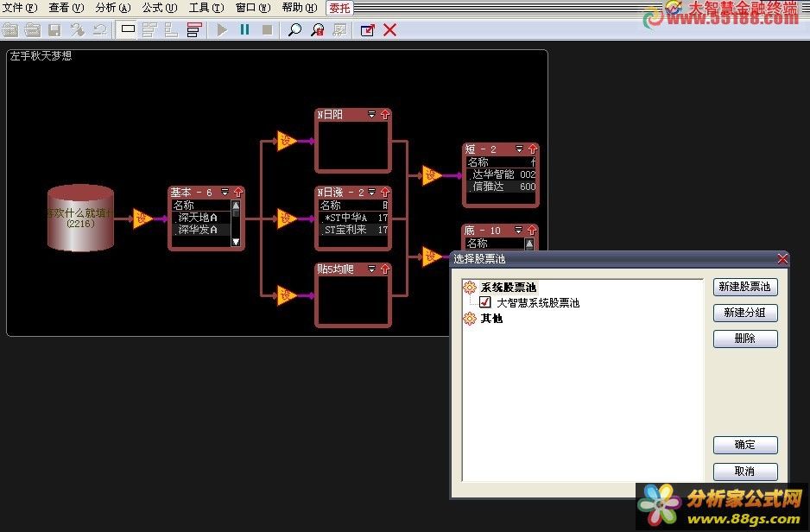
Task: Open the dropdown arrow on 贴5均爬 node
Action: coord(371,269)
